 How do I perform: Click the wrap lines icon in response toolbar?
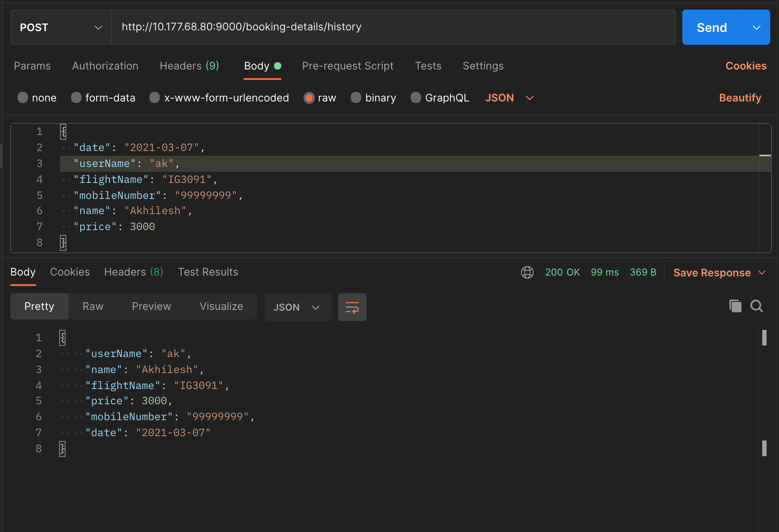click(352, 307)
